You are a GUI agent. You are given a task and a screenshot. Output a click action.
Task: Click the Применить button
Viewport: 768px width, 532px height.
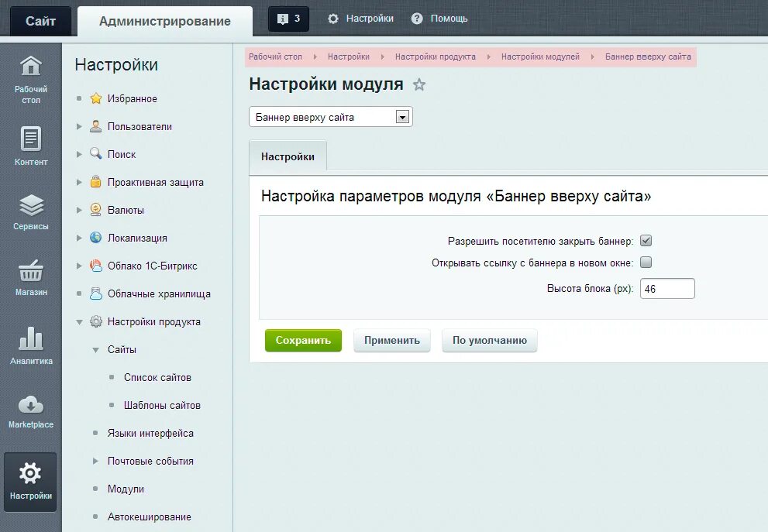click(392, 340)
